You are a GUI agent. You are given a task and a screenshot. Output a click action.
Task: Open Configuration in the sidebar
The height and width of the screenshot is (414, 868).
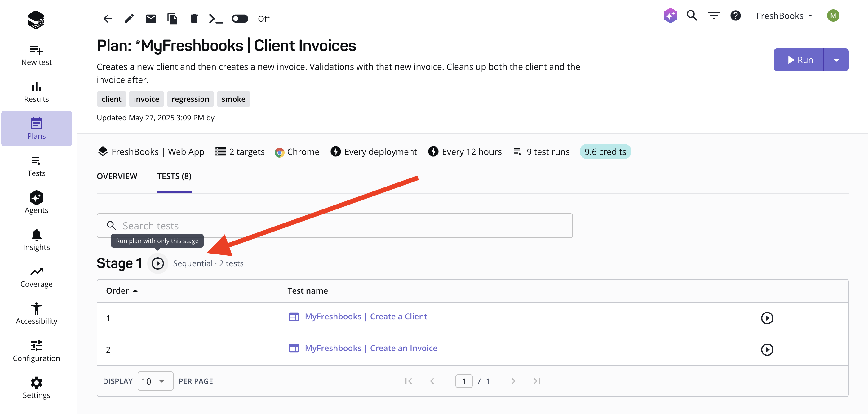point(36,351)
